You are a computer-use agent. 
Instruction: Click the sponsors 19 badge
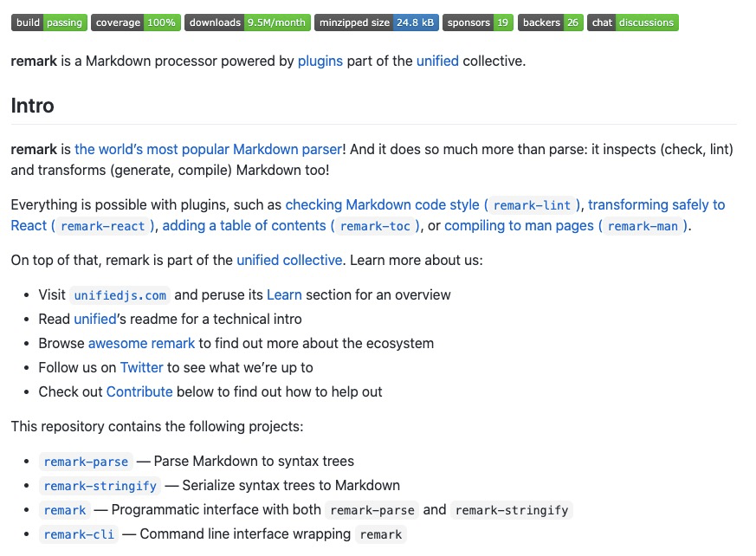tap(478, 23)
